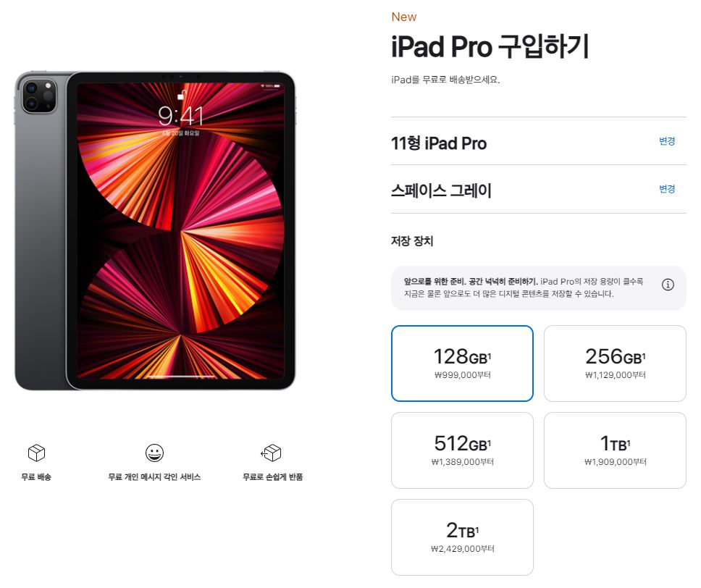Choose the 1TB storage option

click(x=615, y=450)
